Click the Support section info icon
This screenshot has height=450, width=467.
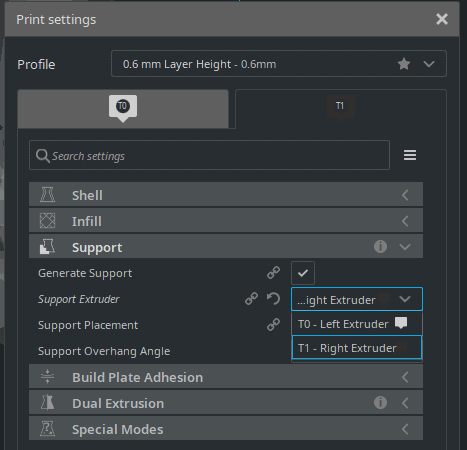[x=380, y=247]
